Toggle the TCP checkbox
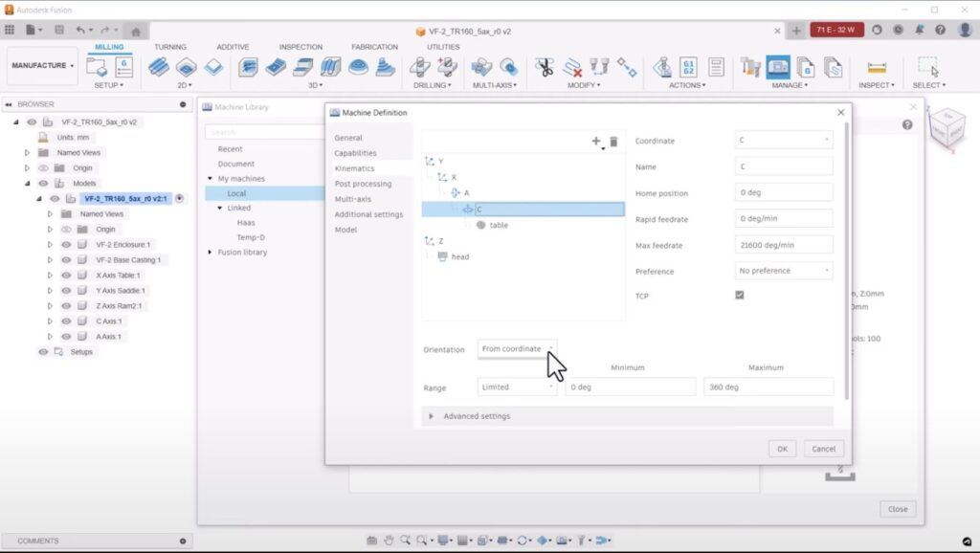980x553 pixels. 740,296
